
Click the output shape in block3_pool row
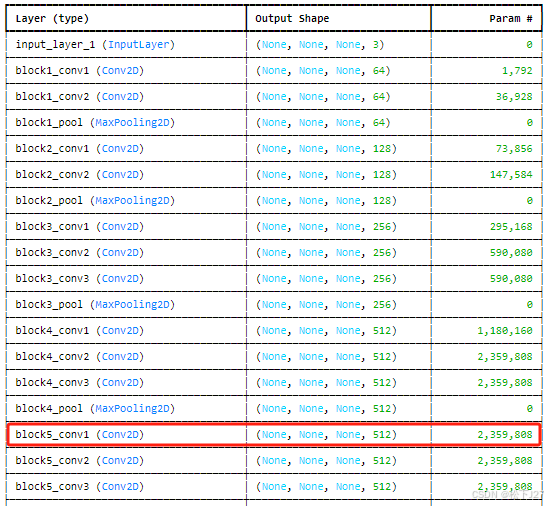(326, 305)
